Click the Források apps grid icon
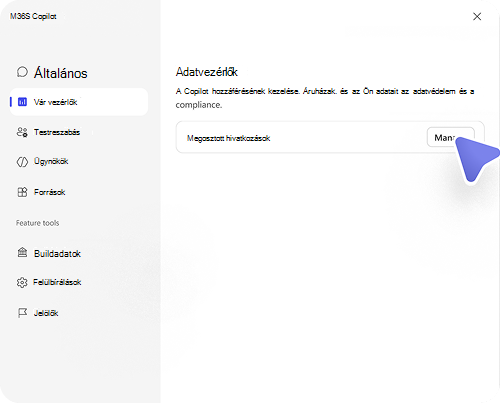Image resolution: width=500 pixels, height=403 pixels. pos(22,192)
